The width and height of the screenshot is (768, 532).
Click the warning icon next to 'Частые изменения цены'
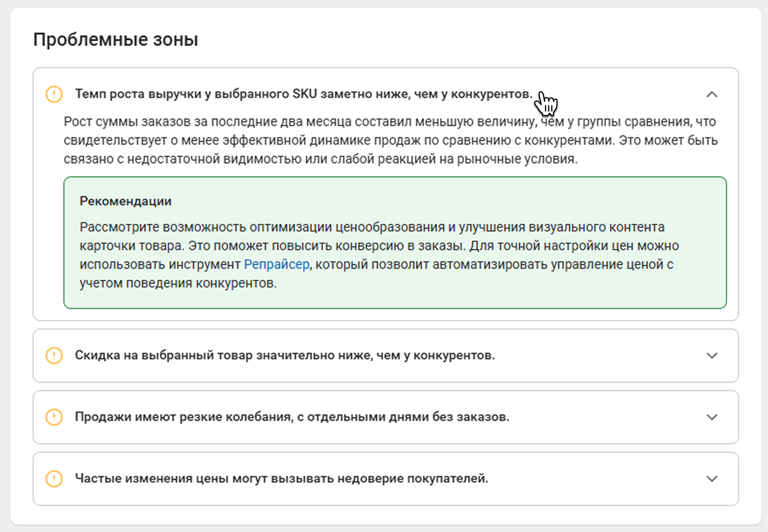(x=54, y=479)
